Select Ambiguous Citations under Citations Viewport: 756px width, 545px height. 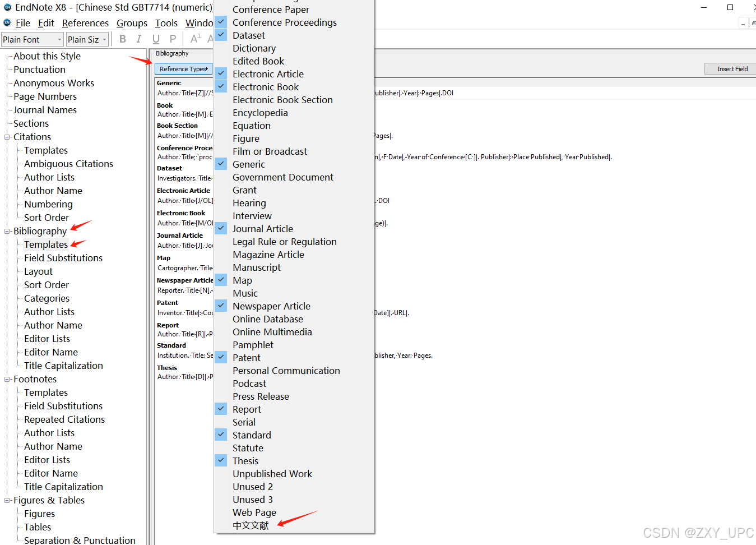(68, 164)
